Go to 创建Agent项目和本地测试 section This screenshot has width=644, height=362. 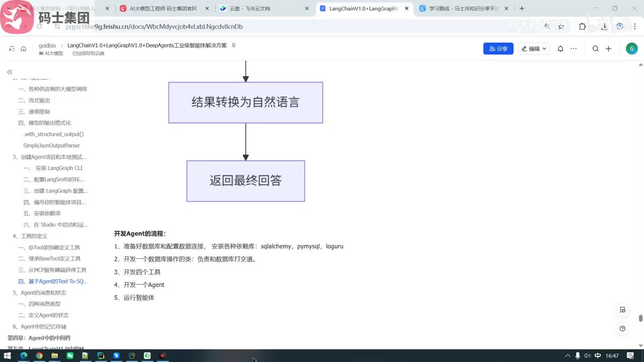click(49, 157)
